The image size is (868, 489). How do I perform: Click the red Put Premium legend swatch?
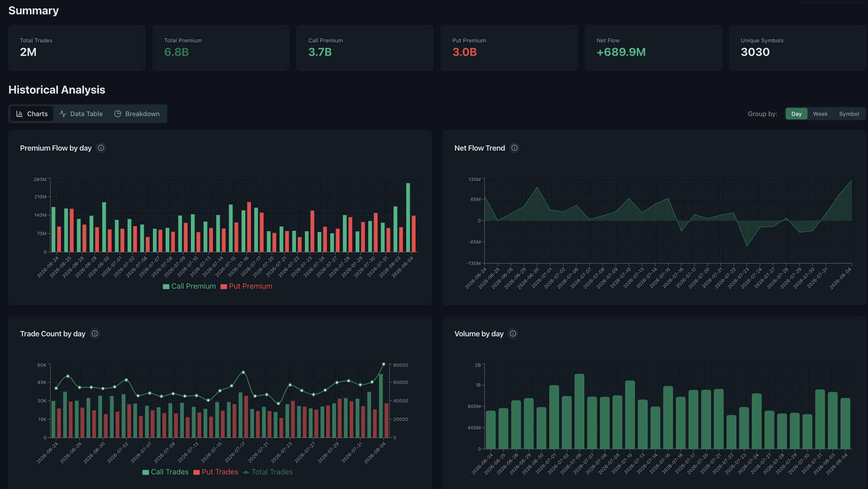point(223,286)
